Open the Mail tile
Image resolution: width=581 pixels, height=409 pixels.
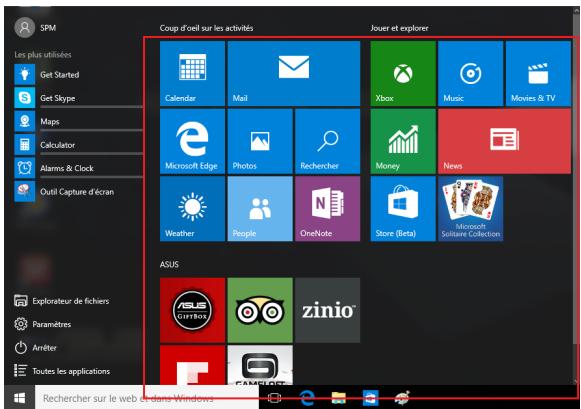294,73
